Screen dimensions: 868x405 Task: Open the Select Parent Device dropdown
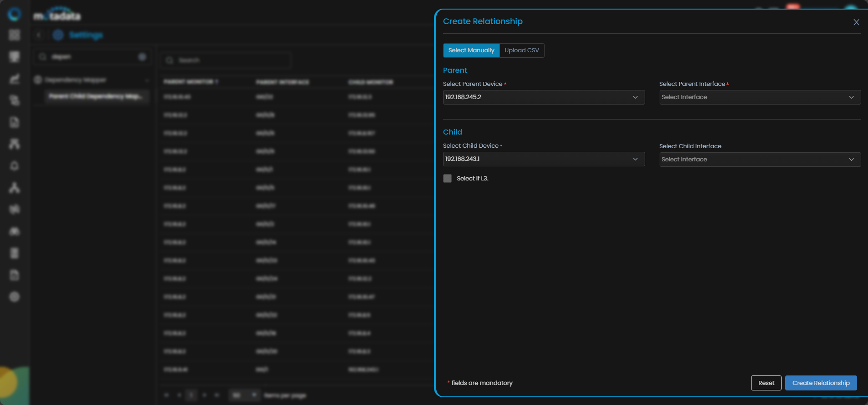click(544, 97)
